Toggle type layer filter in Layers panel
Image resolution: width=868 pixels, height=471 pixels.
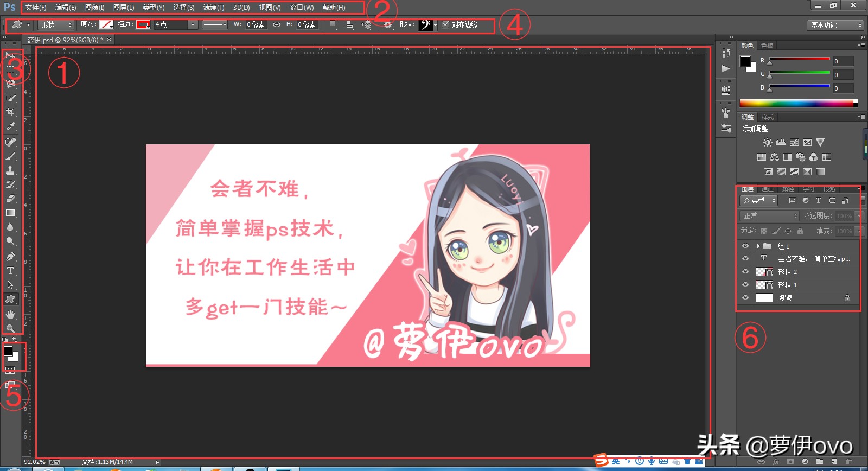pyautogui.click(x=819, y=201)
